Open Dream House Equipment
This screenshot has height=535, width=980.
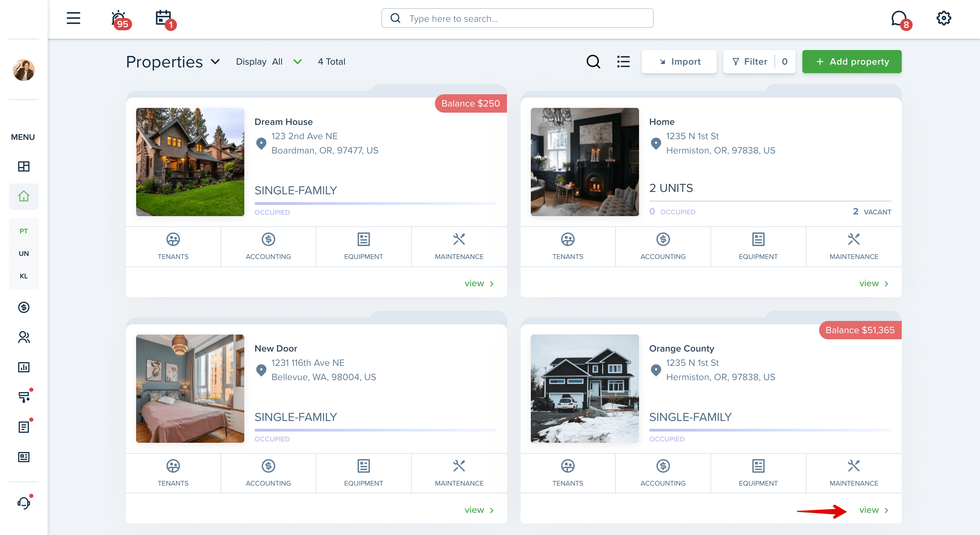click(x=363, y=247)
